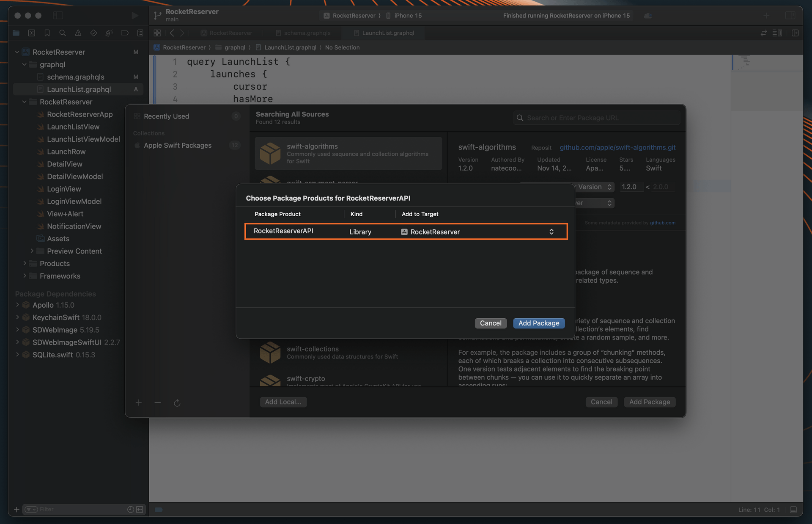Toggle the debug area button in status bar
The height and width of the screenshot is (524, 812).
tap(793, 510)
